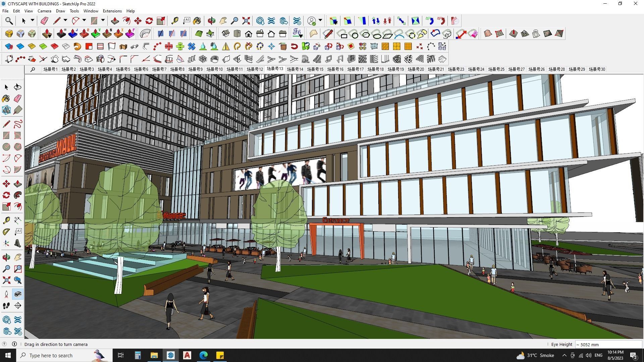Open the Line tool dropdown arrow
644x362 pixels.
click(x=65, y=20)
